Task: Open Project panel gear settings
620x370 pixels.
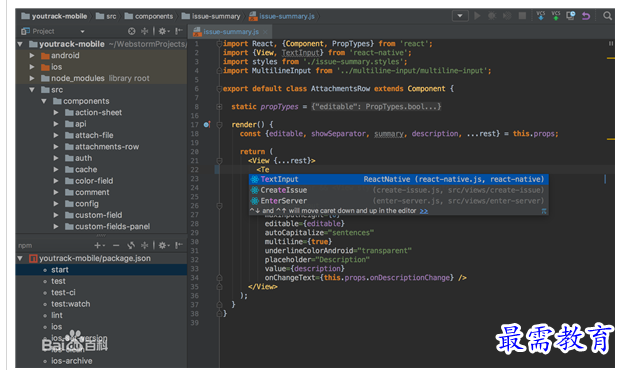Action: (x=163, y=31)
